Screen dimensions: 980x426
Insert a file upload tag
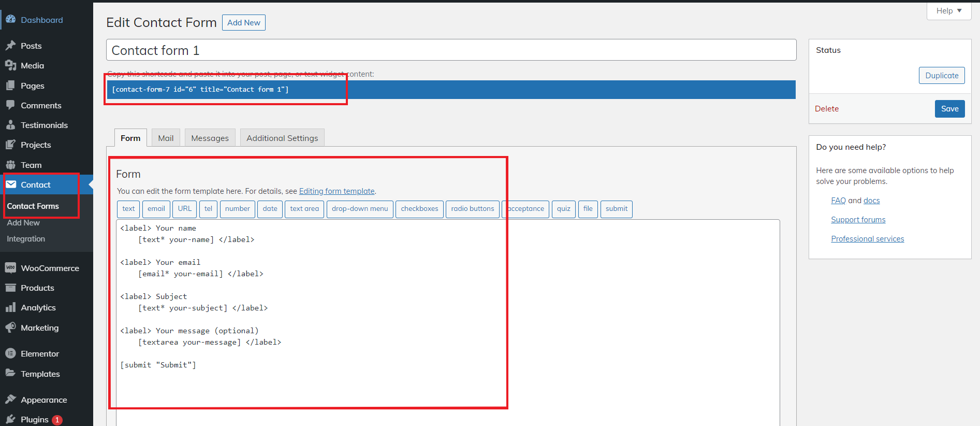tap(588, 209)
